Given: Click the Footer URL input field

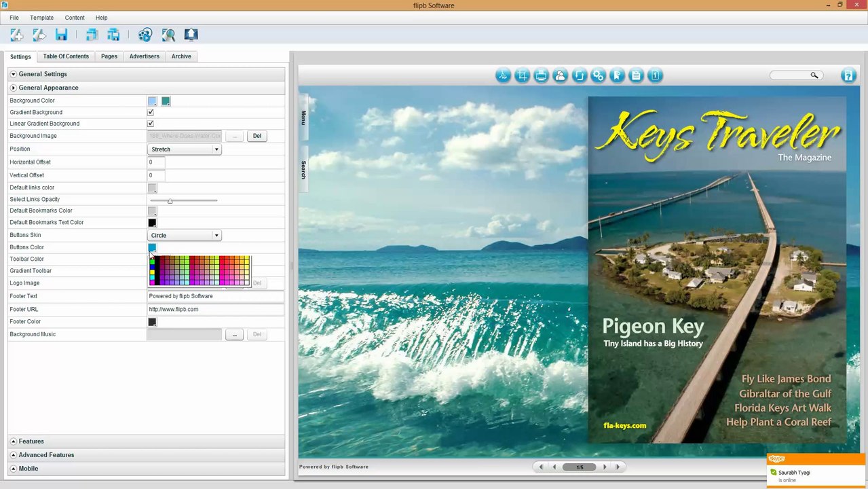Looking at the screenshot, I should click(x=216, y=309).
